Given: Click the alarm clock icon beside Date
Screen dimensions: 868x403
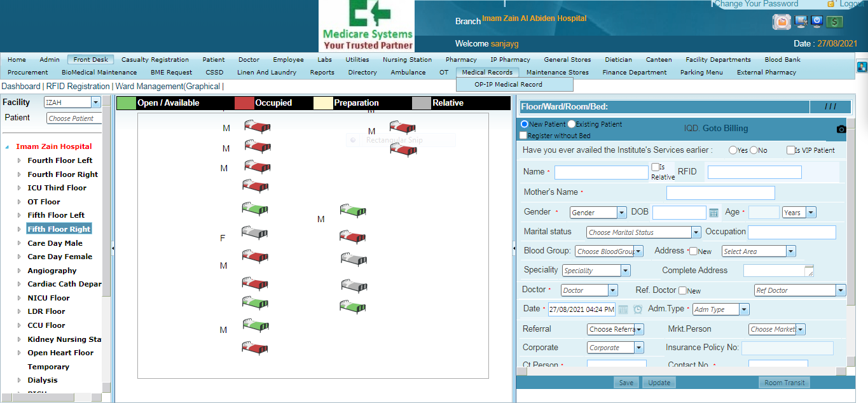Looking at the screenshot, I should tap(637, 309).
